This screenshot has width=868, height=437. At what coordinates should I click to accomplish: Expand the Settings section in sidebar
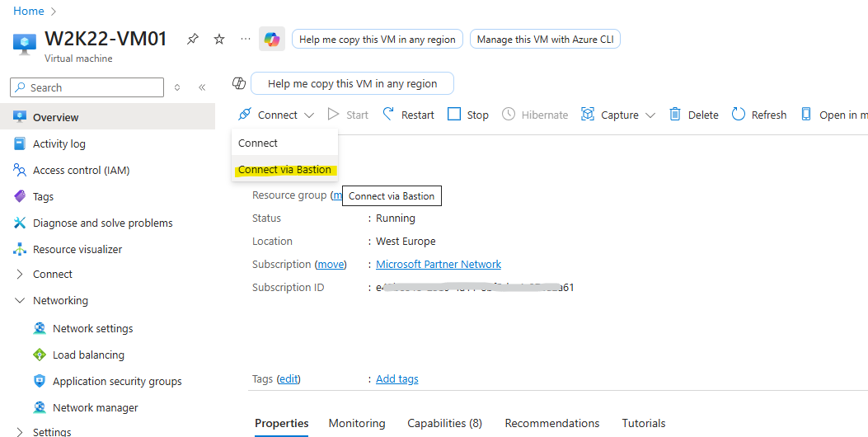pos(20,432)
